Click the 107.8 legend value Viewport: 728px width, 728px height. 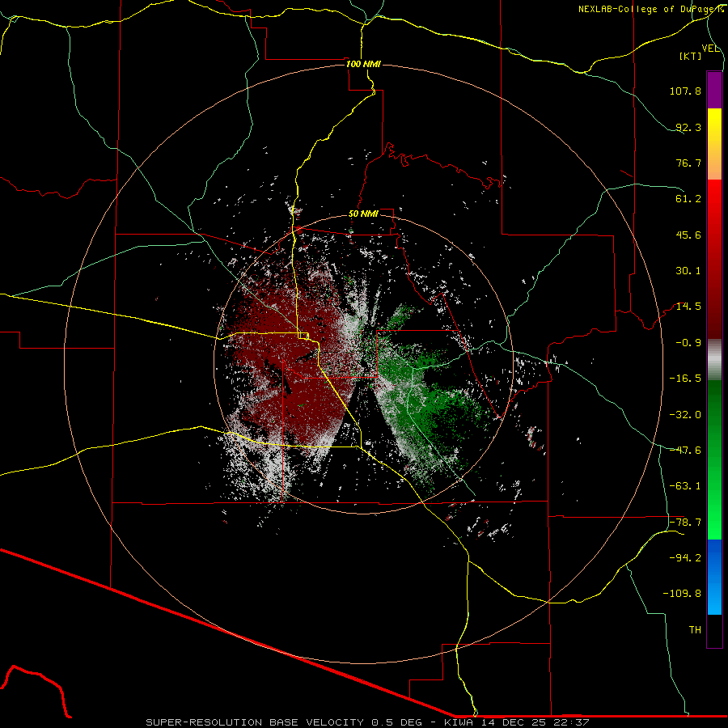tap(685, 91)
